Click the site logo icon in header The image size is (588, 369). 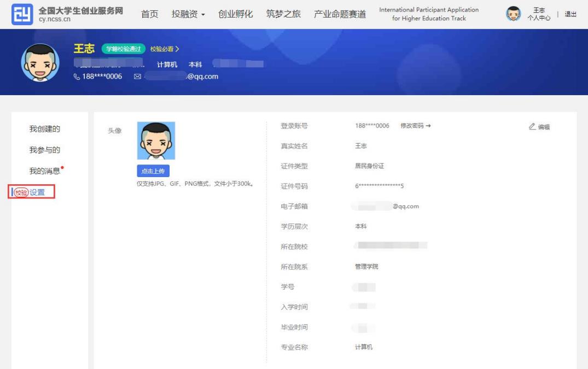click(22, 14)
